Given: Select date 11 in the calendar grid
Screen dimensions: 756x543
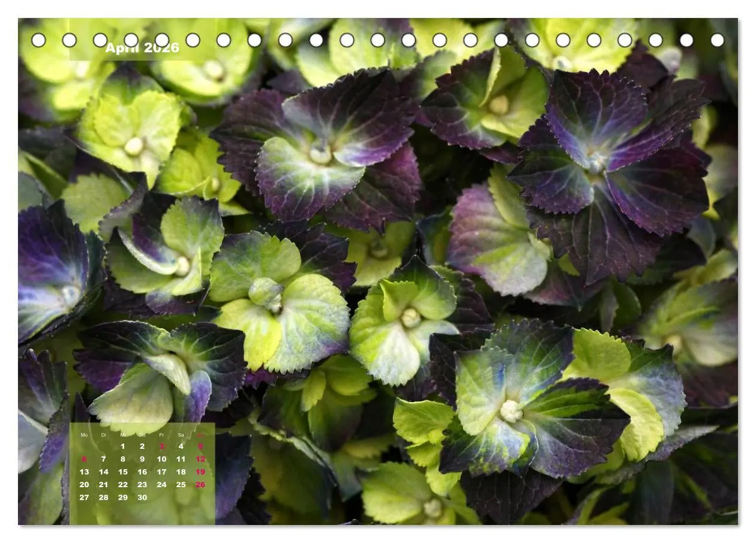Looking at the screenshot, I should click(x=181, y=459).
